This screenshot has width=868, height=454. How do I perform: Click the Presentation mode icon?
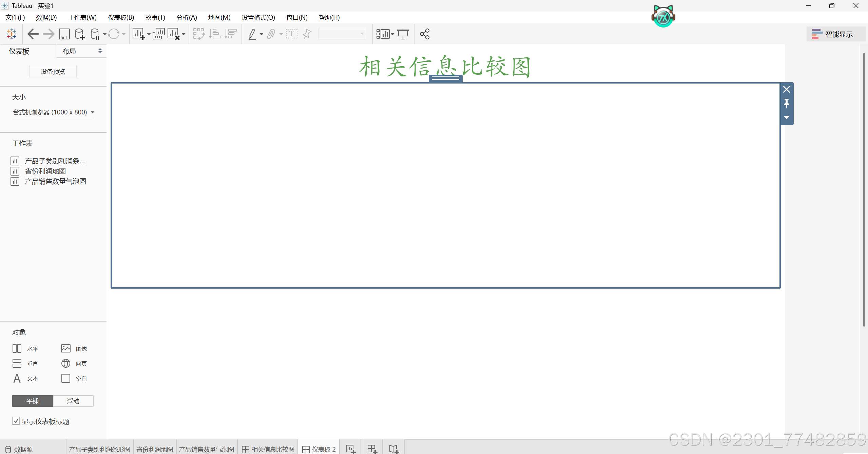pyautogui.click(x=403, y=34)
